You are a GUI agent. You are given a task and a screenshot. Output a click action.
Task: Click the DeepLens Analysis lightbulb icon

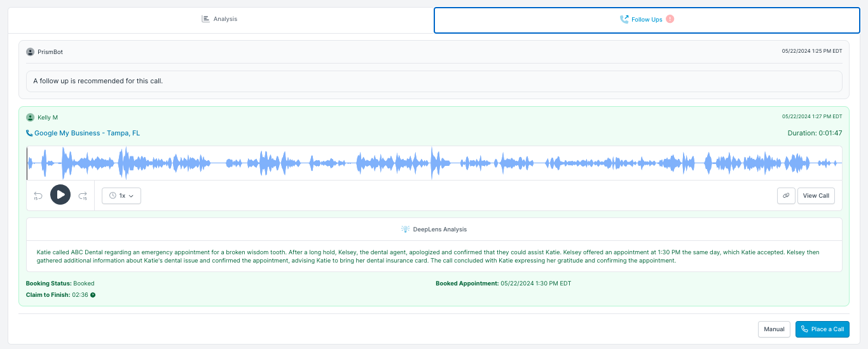405,229
